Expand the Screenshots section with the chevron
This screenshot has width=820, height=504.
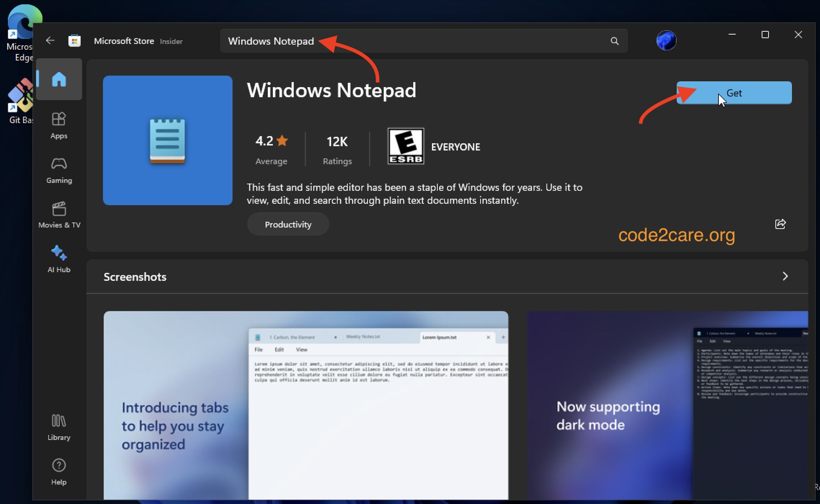pos(785,276)
